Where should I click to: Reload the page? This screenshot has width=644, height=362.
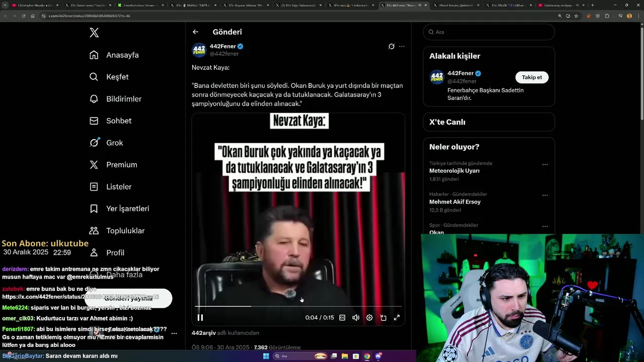[x=24, y=16]
